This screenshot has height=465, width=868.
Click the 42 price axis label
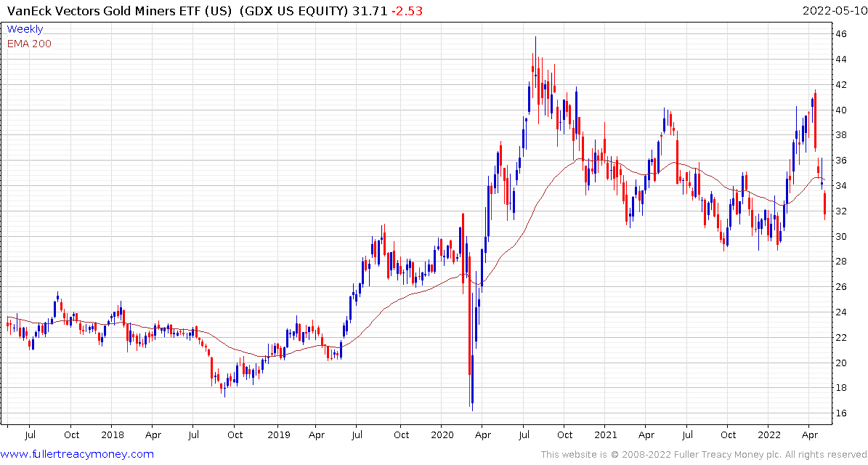pyautogui.click(x=841, y=85)
